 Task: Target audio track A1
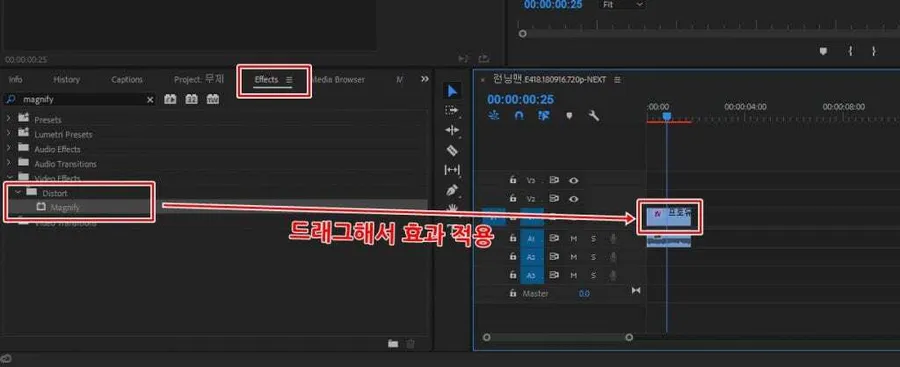(532, 238)
